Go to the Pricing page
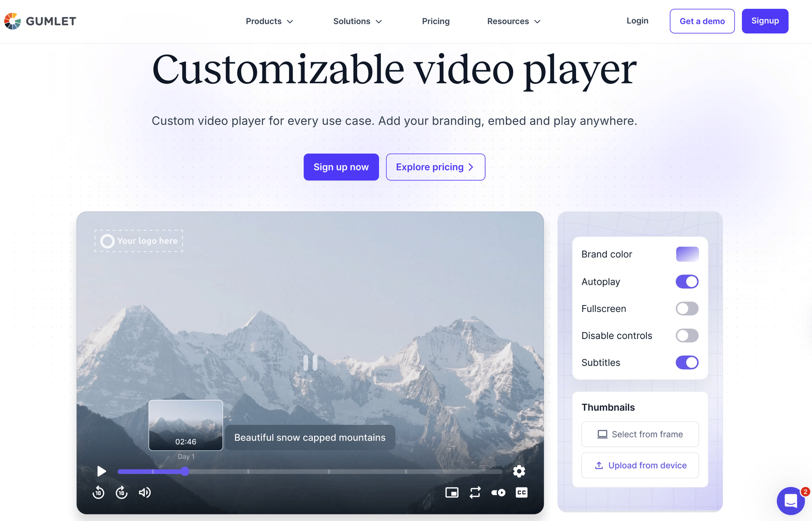This screenshot has width=812, height=521. [x=436, y=21]
